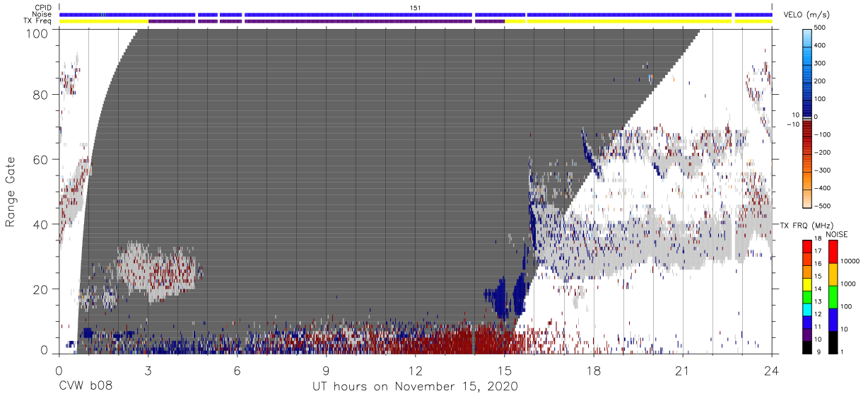Click the cyan segment of TX FRQ color bar
The height and width of the screenshot is (401, 868).
807,309
